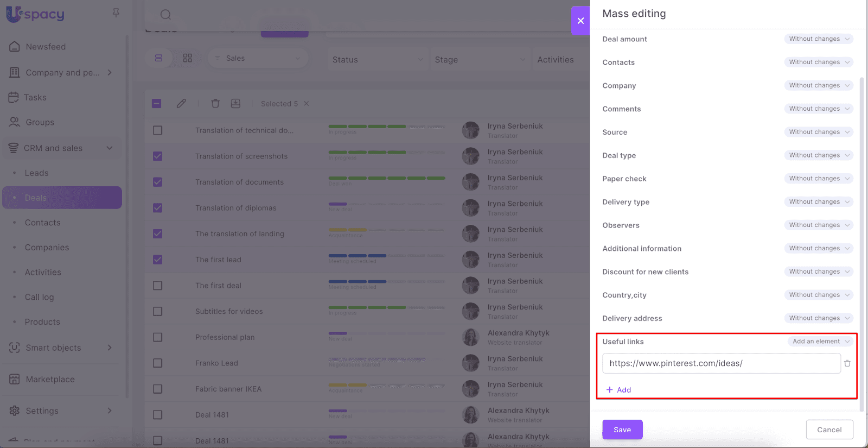868x448 pixels.
Task: Click the Useful links URL input field
Action: [x=721, y=363]
